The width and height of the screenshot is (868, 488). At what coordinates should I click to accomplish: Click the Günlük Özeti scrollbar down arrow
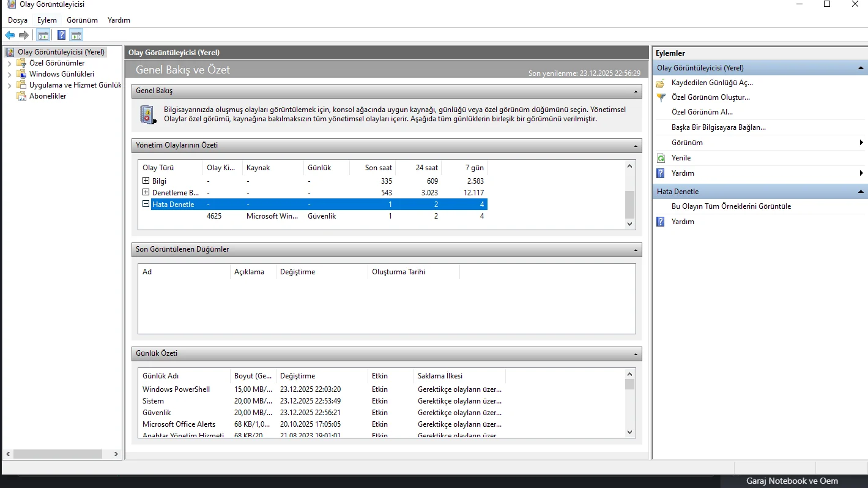click(630, 432)
